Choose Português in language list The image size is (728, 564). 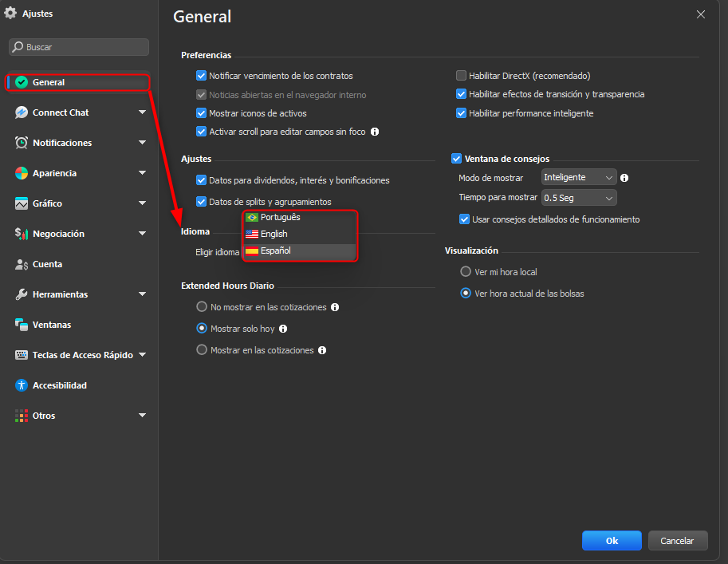point(300,218)
